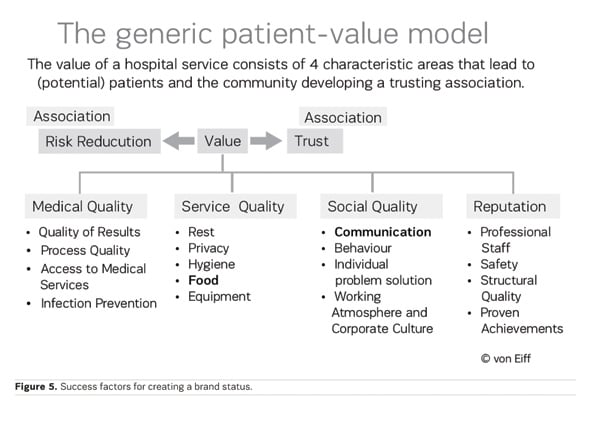This screenshot has width=591, height=432.
Task: Click the Reputation heading box
Action: tap(513, 206)
